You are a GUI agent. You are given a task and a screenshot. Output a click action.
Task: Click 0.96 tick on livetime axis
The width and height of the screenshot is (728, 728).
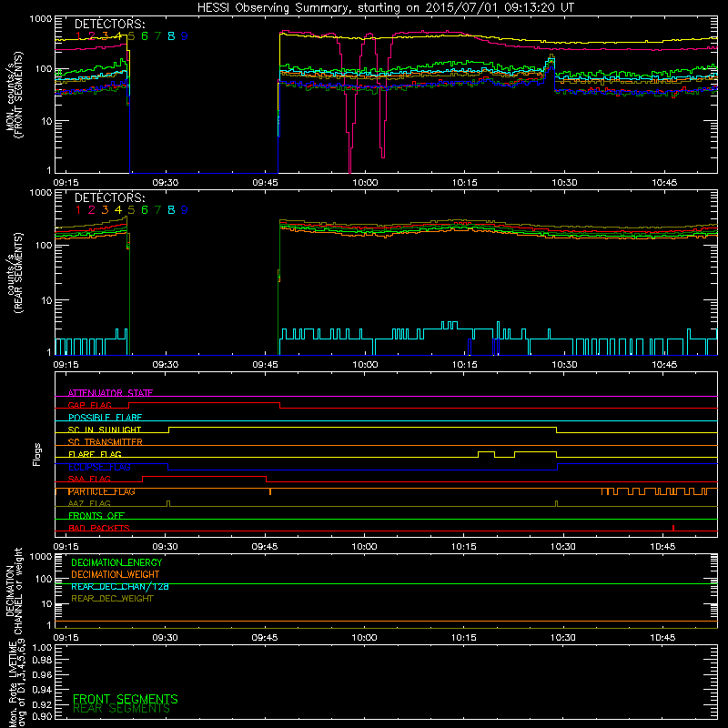[x=42, y=674]
